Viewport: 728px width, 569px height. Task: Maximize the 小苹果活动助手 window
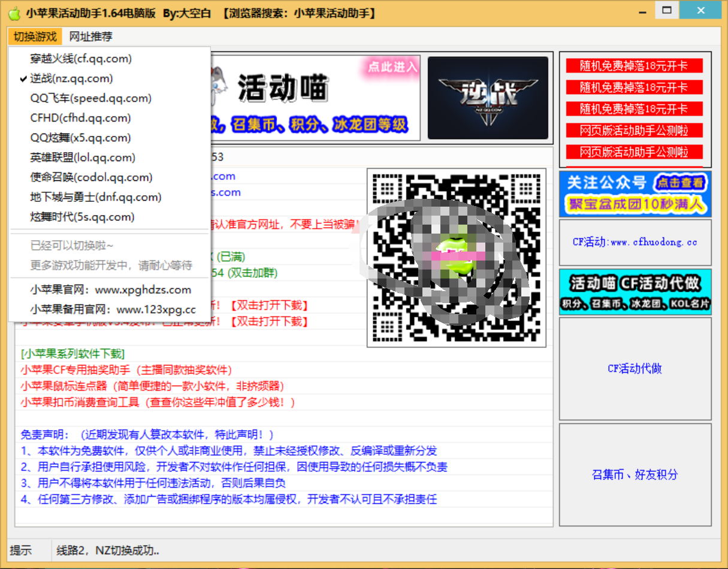[667, 10]
